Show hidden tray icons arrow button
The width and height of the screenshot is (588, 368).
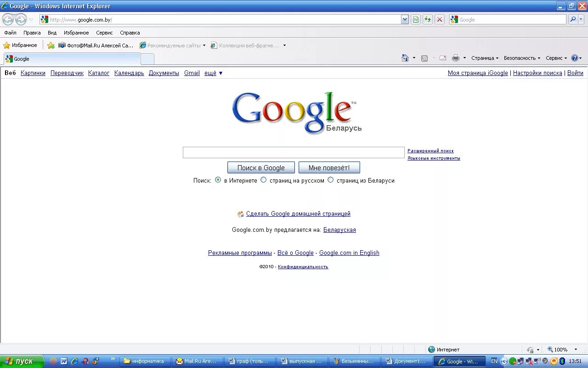(504, 361)
